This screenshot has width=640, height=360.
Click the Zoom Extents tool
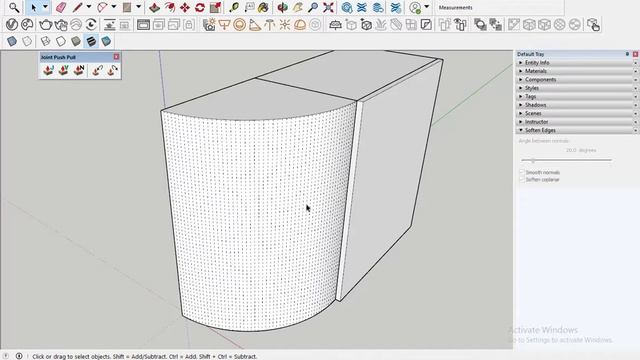point(328,7)
